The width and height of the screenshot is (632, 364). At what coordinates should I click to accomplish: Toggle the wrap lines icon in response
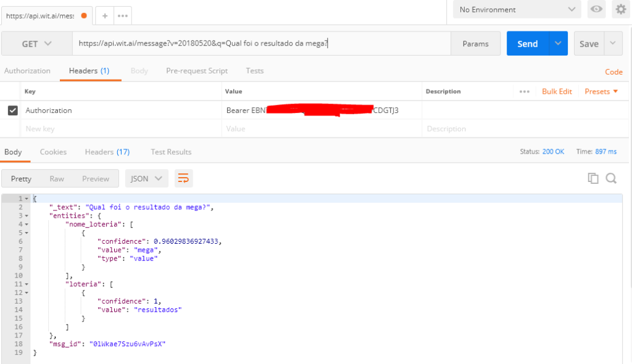(x=183, y=178)
